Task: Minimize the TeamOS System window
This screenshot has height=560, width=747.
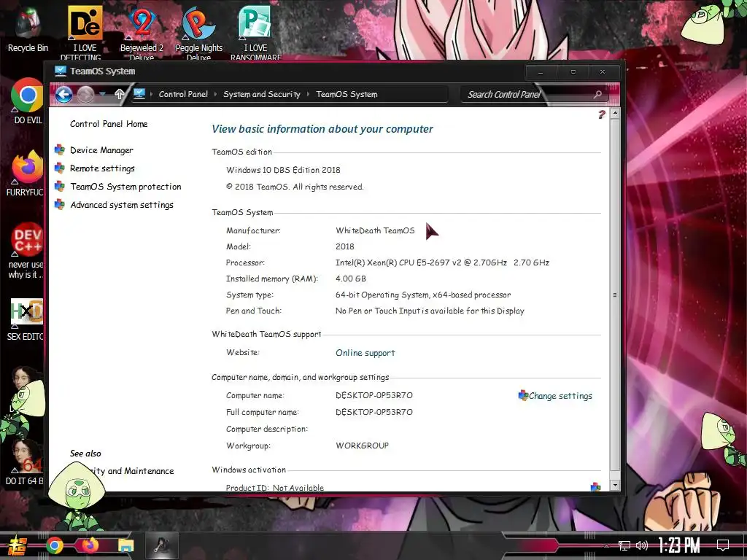Action: tap(541, 72)
